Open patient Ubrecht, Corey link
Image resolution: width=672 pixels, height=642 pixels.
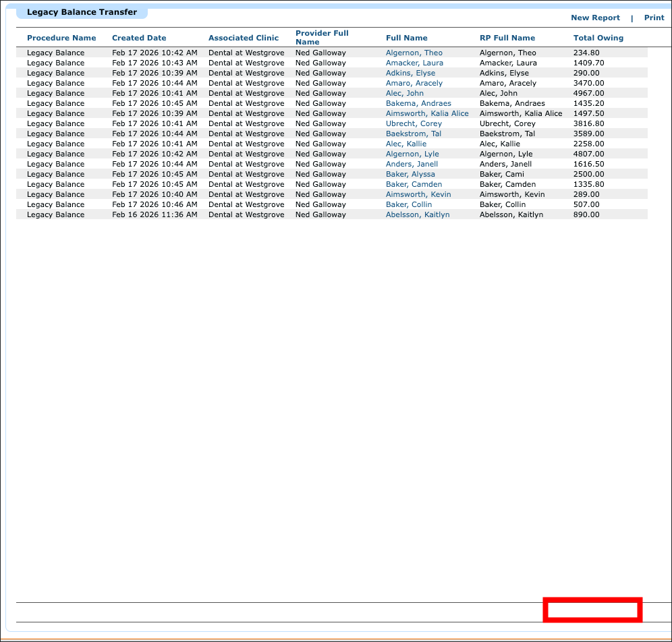coord(414,123)
